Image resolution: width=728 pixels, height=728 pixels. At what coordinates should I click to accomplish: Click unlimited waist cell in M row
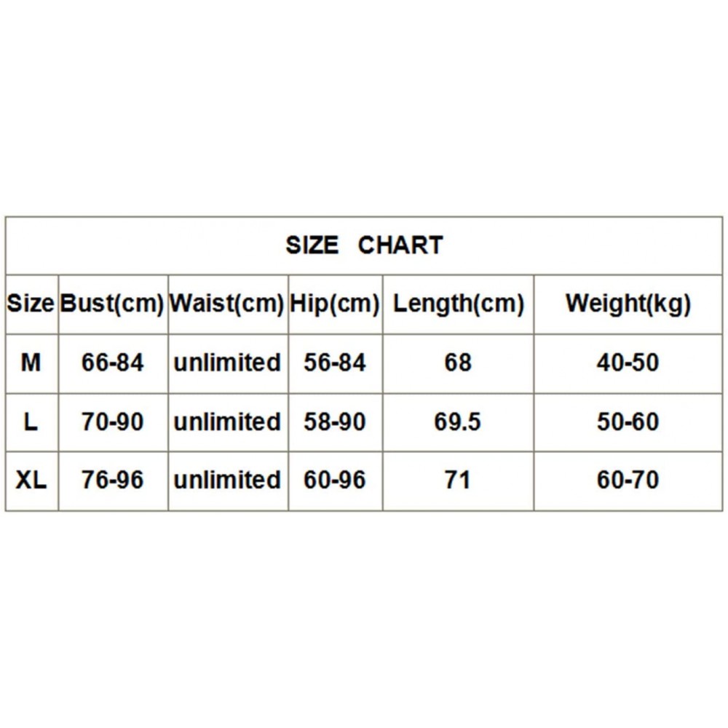pyautogui.click(x=227, y=363)
